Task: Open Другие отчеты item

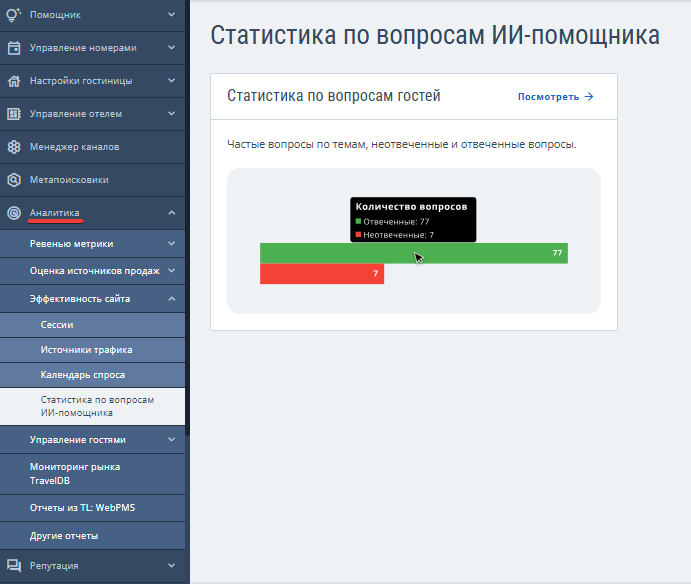Action: pos(93,536)
